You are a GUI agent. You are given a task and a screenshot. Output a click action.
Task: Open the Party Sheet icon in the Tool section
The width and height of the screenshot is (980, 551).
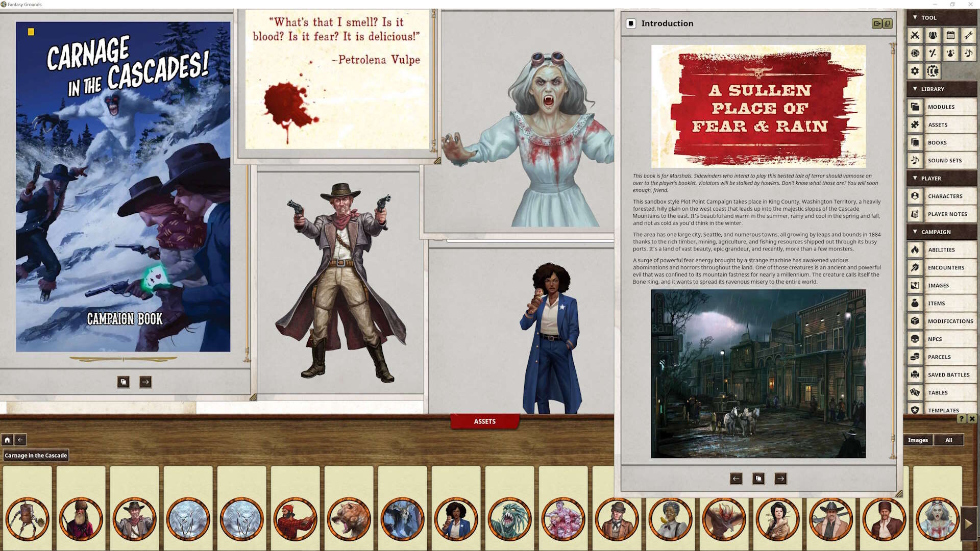pos(933,36)
